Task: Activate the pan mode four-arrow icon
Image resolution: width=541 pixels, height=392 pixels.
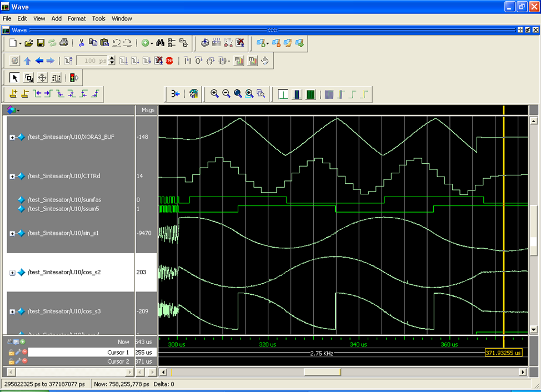Action: 42,78
